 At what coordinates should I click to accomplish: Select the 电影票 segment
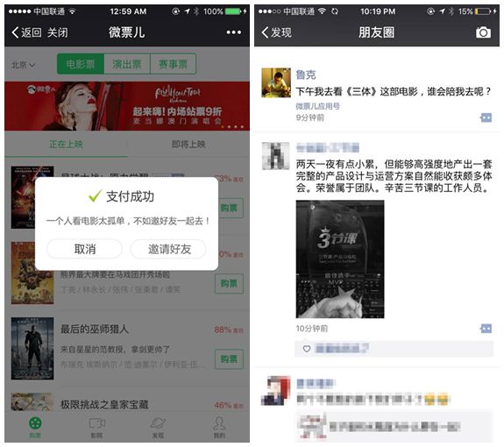(81, 64)
